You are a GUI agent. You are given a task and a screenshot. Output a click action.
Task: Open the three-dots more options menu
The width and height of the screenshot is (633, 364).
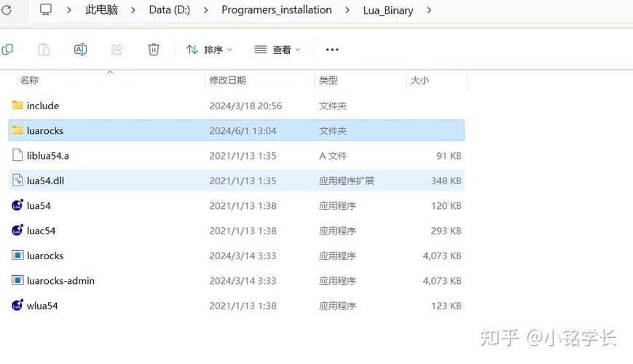tap(332, 50)
